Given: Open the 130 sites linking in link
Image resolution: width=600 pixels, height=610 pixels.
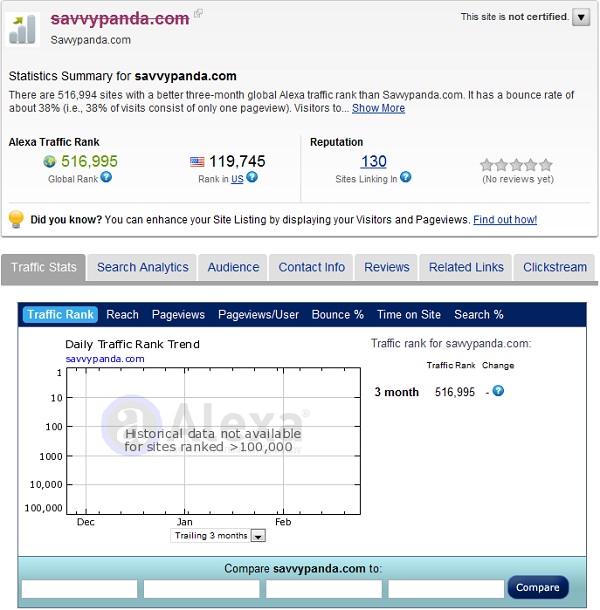Looking at the screenshot, I should coord(373,161).
